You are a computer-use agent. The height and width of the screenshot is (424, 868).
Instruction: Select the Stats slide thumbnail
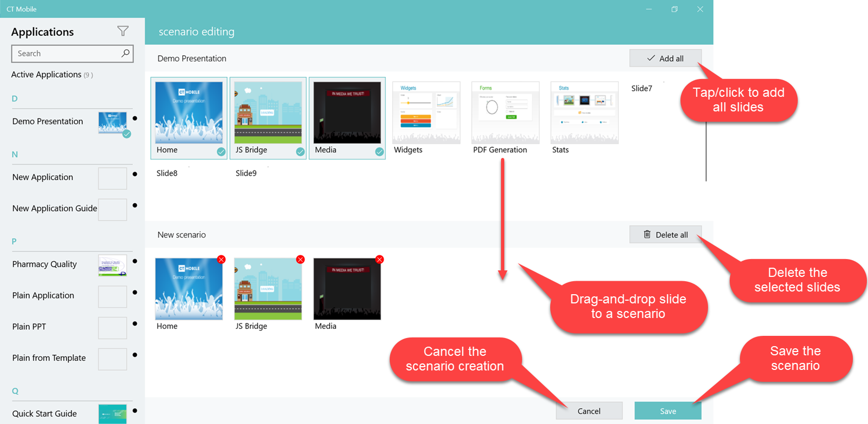584,112
